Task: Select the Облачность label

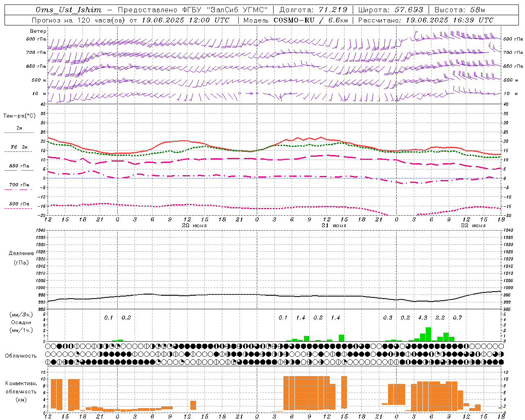Action: point(21,356)
